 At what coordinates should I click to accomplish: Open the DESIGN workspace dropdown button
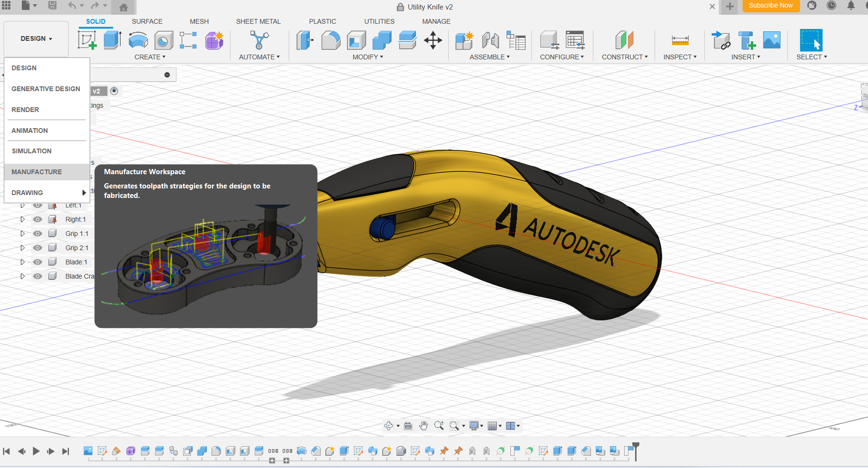(x=37, y=38)
